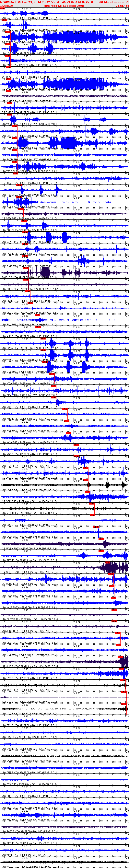This screenshot has height=868, width=129.
Task: Select the UW.CRF EHZ station label
Action: tap(29, 773)
